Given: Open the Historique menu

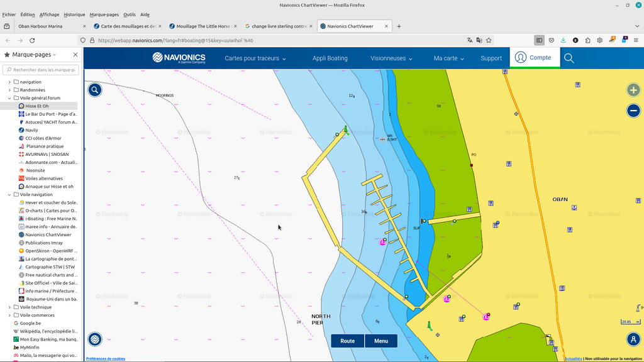Looking at the screenshot, I should (x=74, y=14).
